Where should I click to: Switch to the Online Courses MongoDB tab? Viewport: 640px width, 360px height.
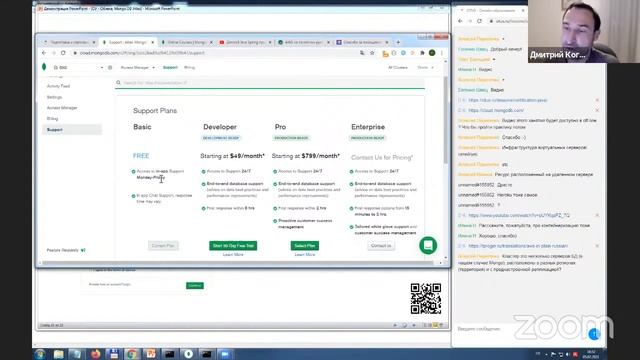pyautogui.click(x=187, y=42)
